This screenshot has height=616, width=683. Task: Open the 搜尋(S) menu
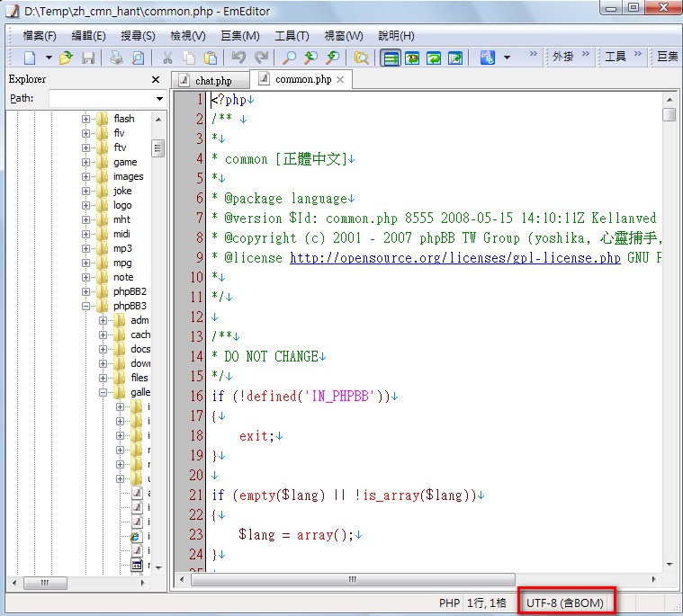point(138,36)
